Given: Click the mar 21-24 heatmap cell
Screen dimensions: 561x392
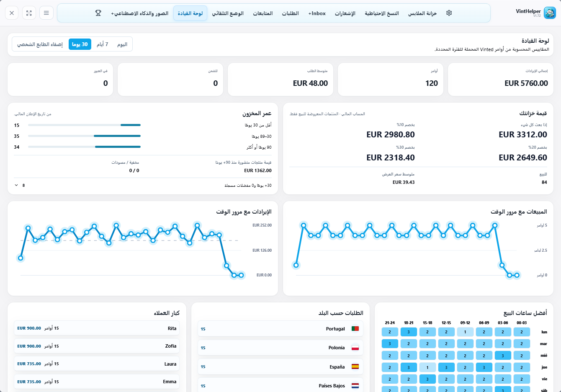Looking at the screenshot, I should pyautogui.click(x=390, y=343).
